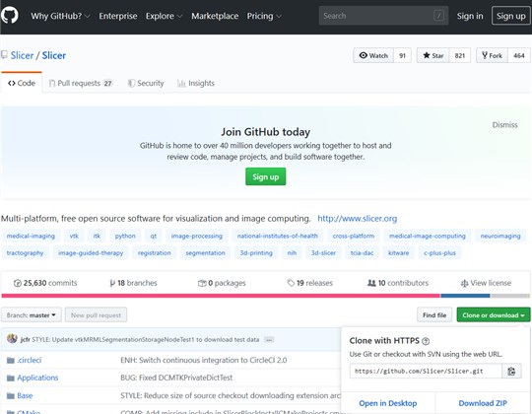Click Find file button
Image resolution: width=532 pixels, height=414 pixels.
tap(434, 315)
